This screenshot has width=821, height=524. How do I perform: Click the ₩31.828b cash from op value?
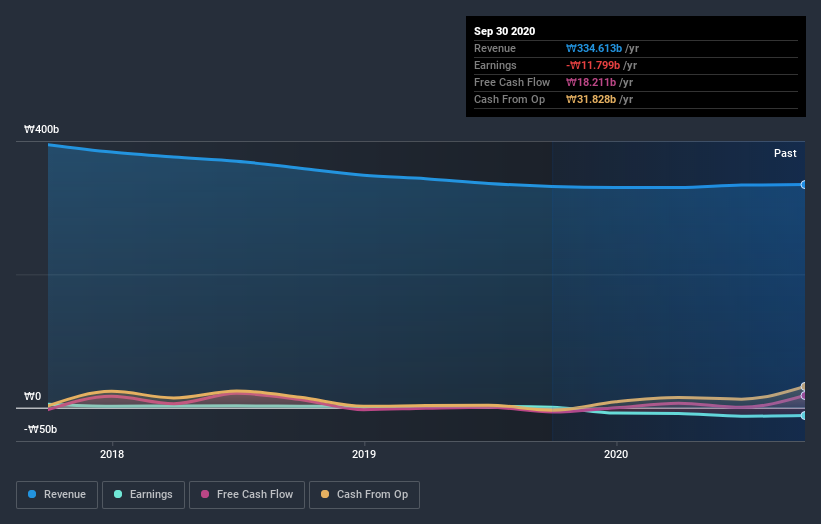pos(591,99)
